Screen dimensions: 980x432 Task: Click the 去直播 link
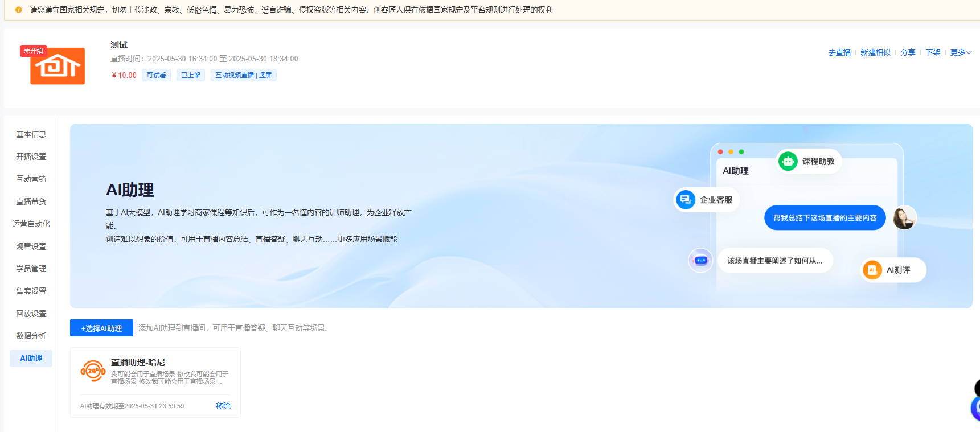coord(839,52)
